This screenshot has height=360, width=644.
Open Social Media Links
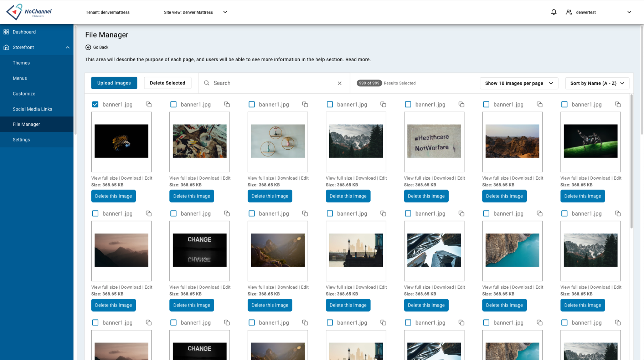[37, 109]
